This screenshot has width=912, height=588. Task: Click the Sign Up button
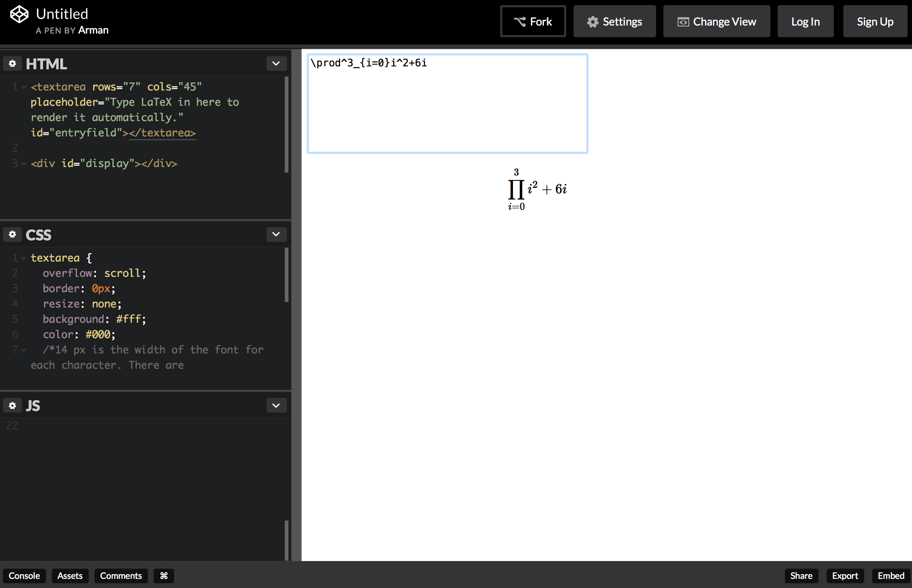(874, 22)
